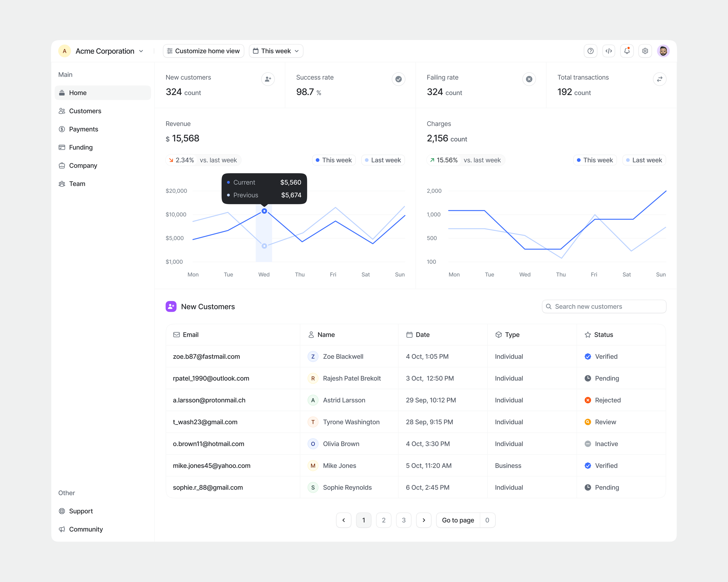
Task: Click Rajesh Patel's R avatar
Action: pos(313,378)
